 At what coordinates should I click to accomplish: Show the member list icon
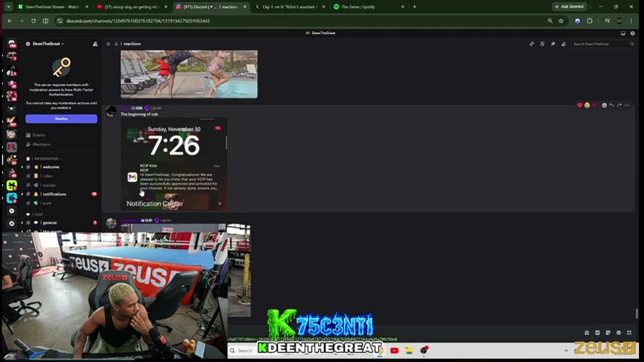coord(563,44)
